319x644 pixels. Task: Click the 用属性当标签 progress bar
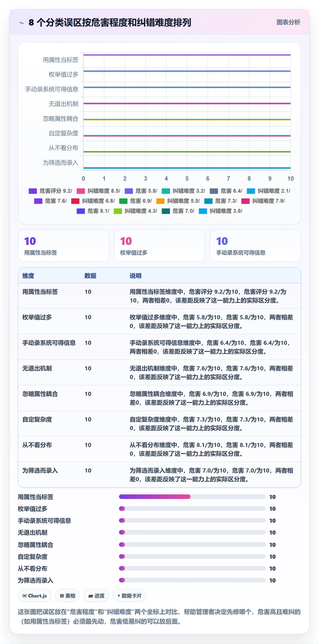[192, 497]
